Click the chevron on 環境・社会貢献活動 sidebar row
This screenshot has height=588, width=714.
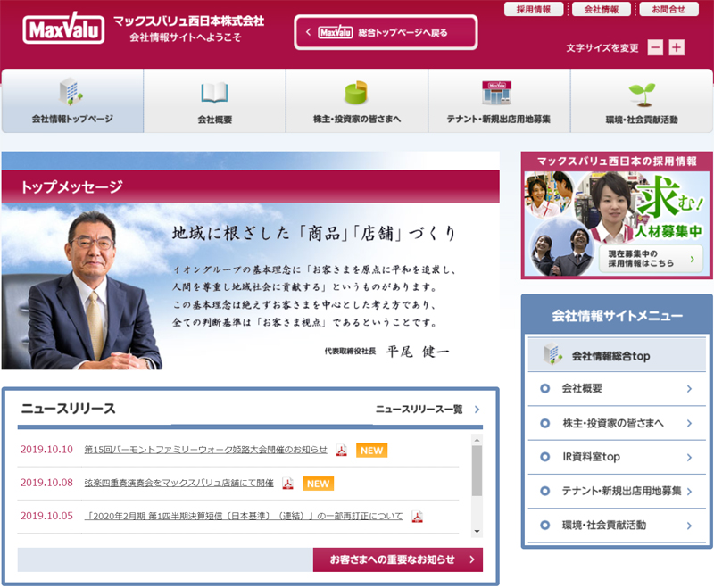(x=689, y=526)
